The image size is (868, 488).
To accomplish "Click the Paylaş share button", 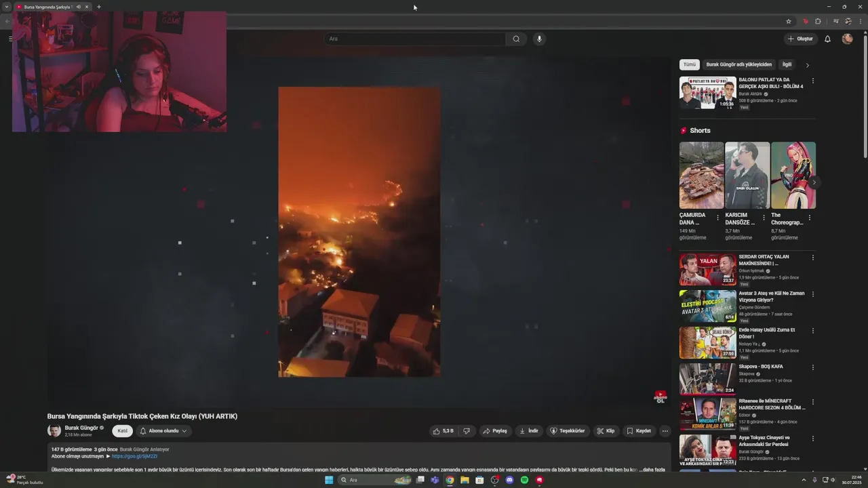I will click(495, 431).
